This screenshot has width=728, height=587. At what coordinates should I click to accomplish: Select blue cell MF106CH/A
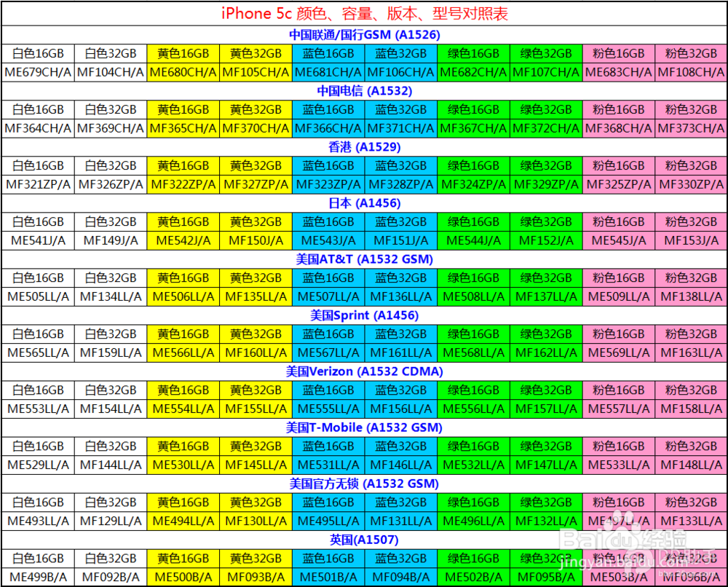coord(400,72)
